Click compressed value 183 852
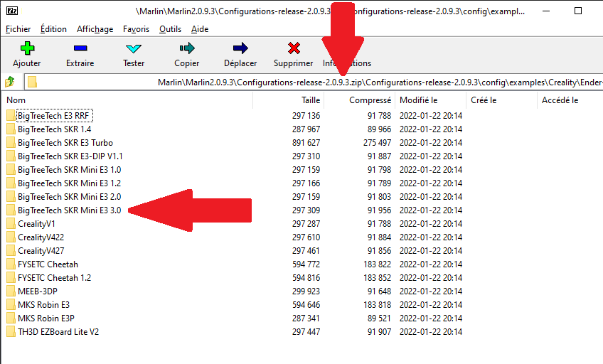The height and width of the screenshot is (364, 603). coord(377,277)
